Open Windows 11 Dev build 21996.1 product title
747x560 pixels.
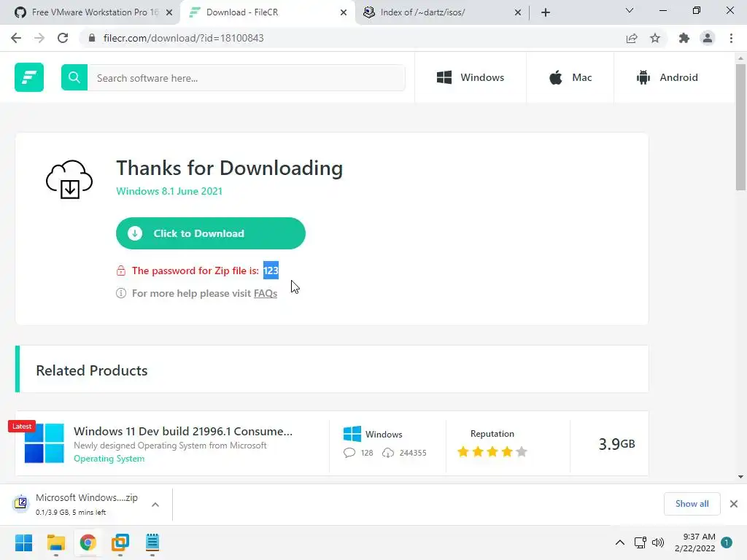pos(183,431)
